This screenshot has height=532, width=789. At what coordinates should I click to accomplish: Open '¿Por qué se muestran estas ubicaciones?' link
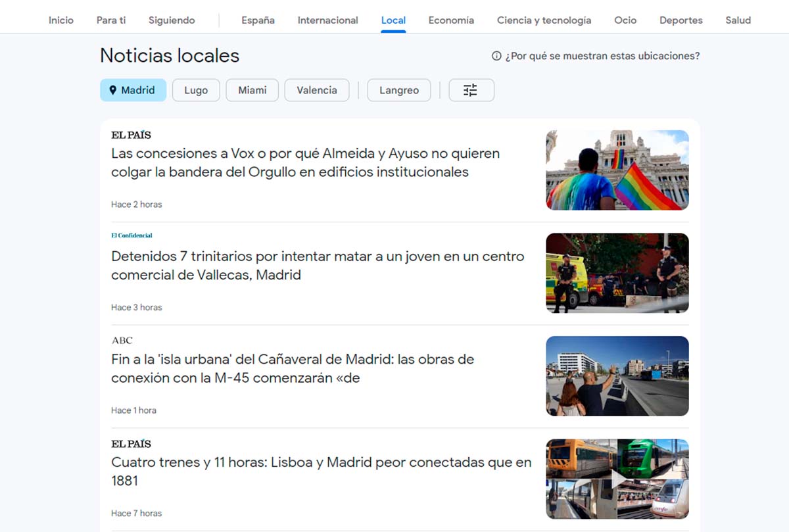pos(602,56)
